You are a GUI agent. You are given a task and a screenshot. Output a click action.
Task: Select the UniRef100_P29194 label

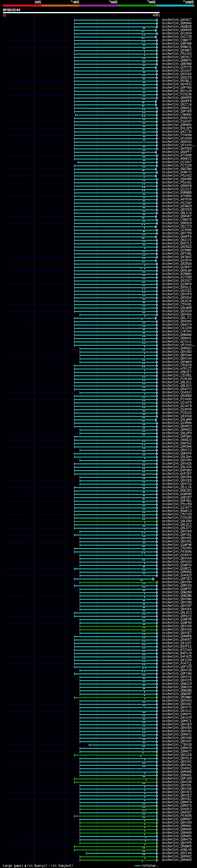tap(176, 379)
